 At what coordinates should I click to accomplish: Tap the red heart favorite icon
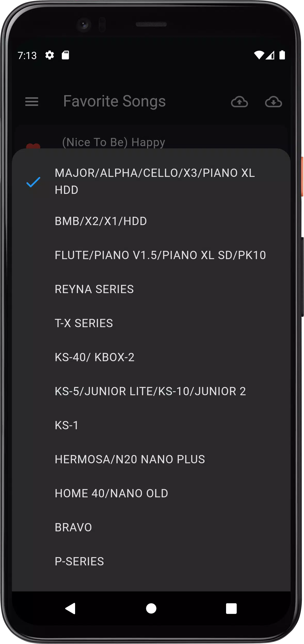(x=33, y=146)
